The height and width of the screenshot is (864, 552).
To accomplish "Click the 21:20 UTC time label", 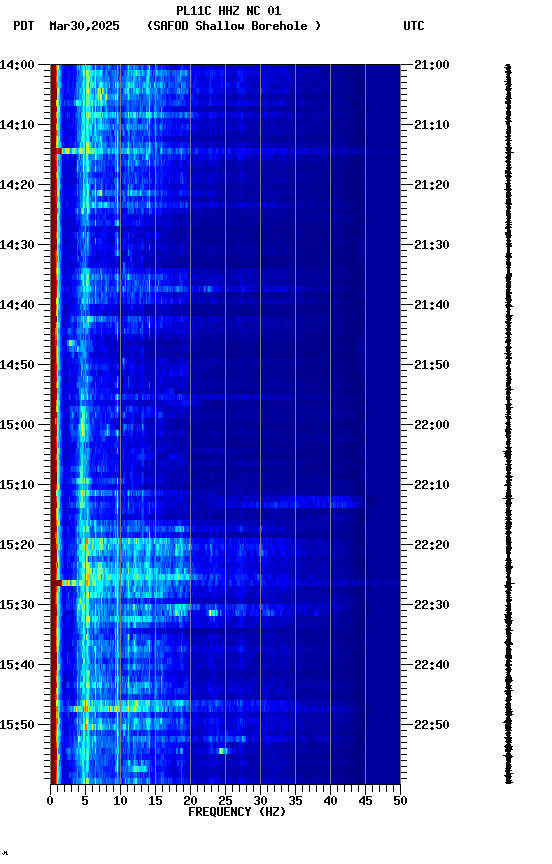I will click(x=432, y=185).
